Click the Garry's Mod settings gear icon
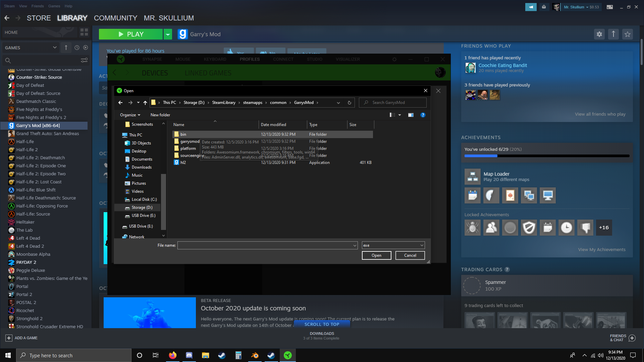 pos(599,34)
